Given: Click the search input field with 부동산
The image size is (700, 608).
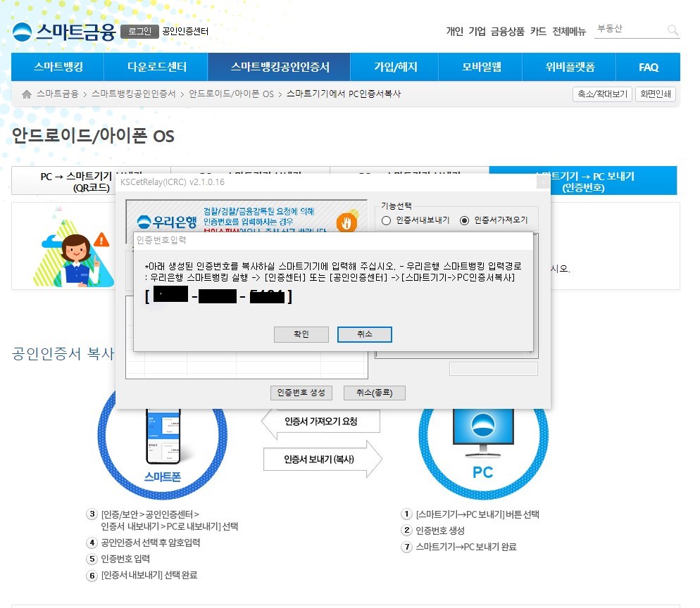Looking at the screenshot, I should [630, 30].
